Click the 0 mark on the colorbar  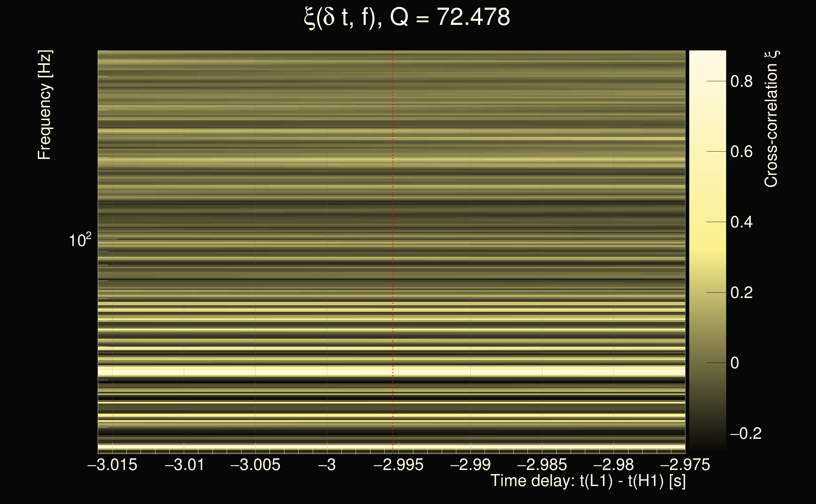735,363
